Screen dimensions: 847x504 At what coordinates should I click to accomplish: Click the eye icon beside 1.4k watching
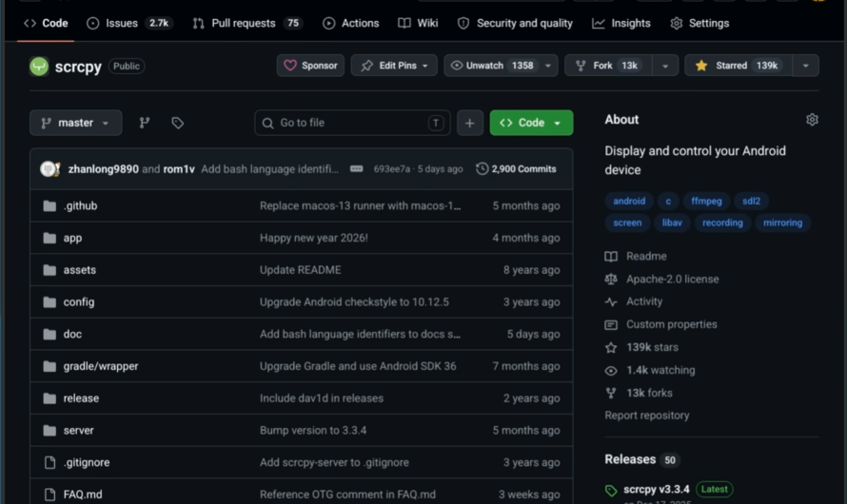[x=611, y=371]
